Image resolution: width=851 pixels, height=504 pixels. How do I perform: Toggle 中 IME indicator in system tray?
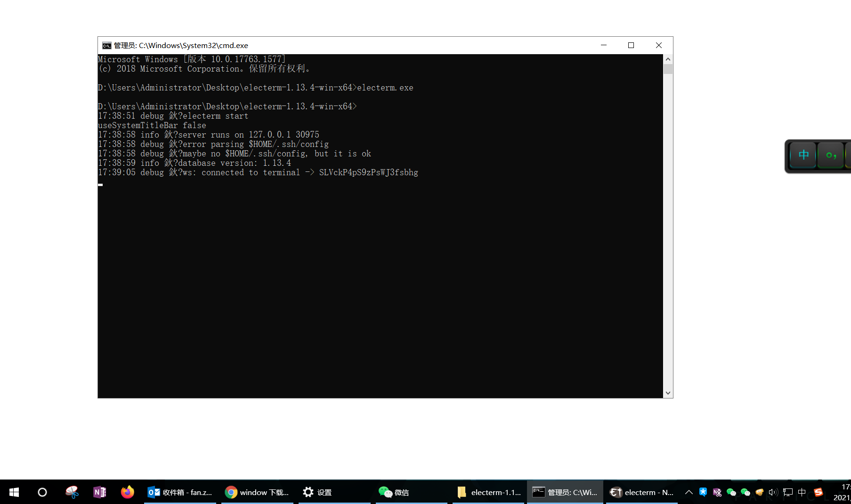tap(802, 492)
